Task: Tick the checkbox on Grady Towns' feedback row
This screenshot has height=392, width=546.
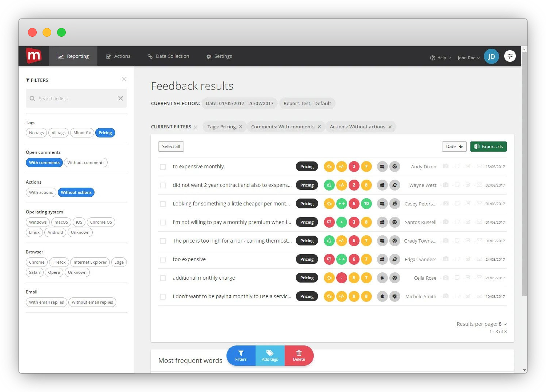Action: (x=163, y=241)
